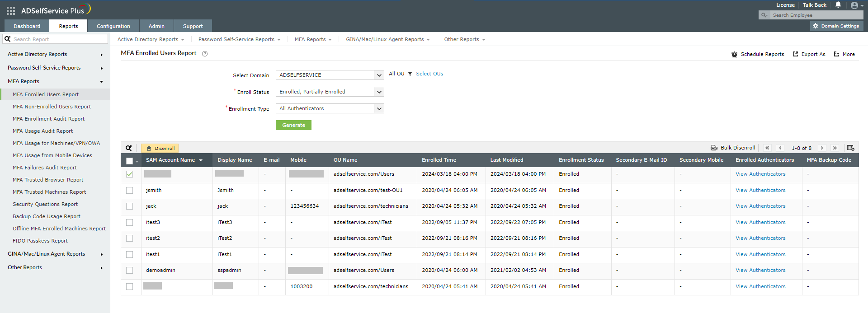Click the Search Report input field

[59, 39]
